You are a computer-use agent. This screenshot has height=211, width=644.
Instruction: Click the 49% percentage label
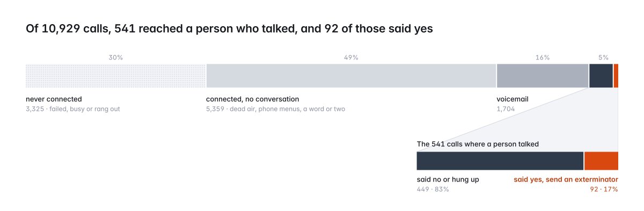point(351,57)
